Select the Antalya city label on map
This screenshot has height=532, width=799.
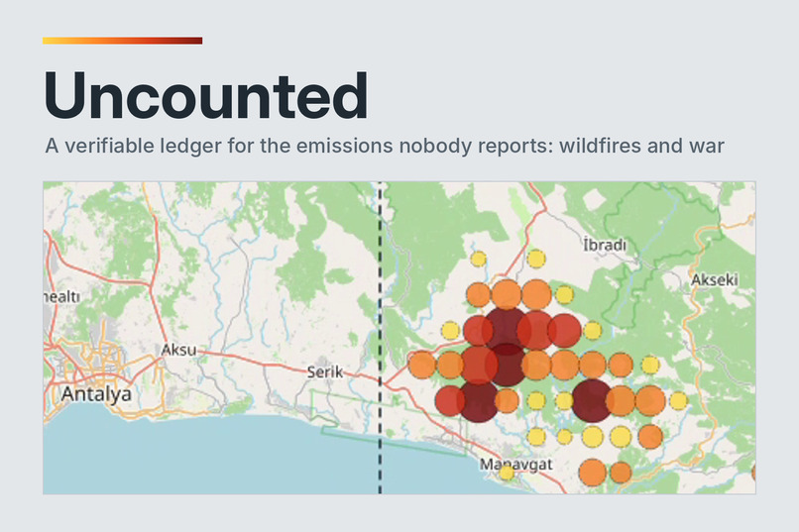click(96, 393)
